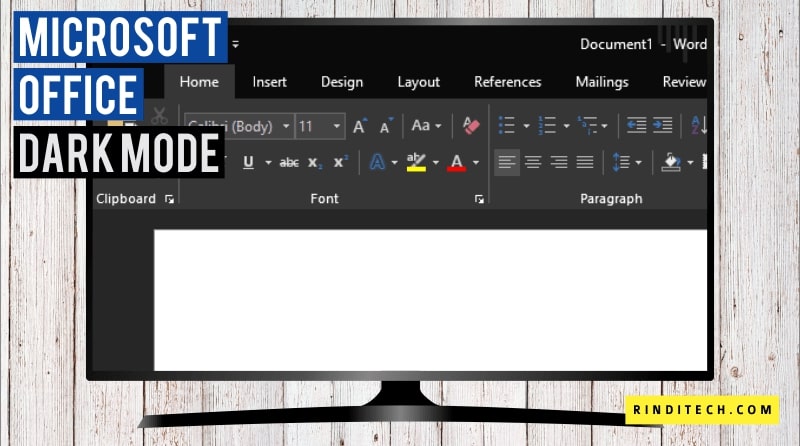800x446 pixels.
Task: Clear all formatting with eraser icon
Action: tap(470, 126)
